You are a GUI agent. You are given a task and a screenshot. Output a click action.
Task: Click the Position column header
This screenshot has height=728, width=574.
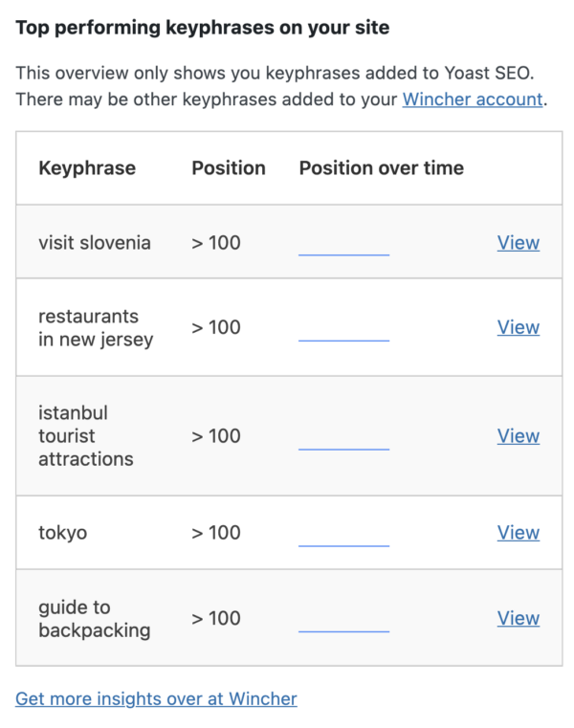(x=229, y=168)
